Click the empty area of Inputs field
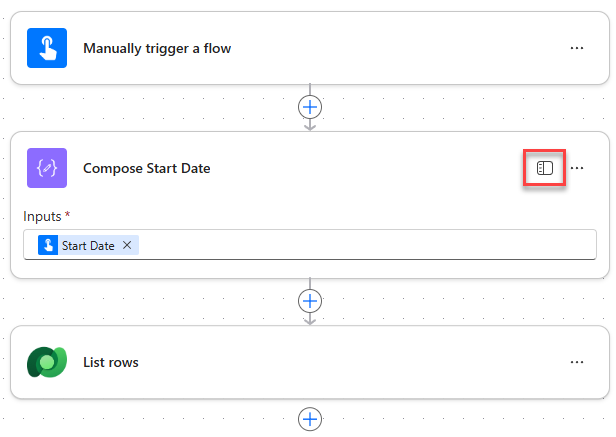The width and height of the screenshot is (616, 437). click(370, 245)
